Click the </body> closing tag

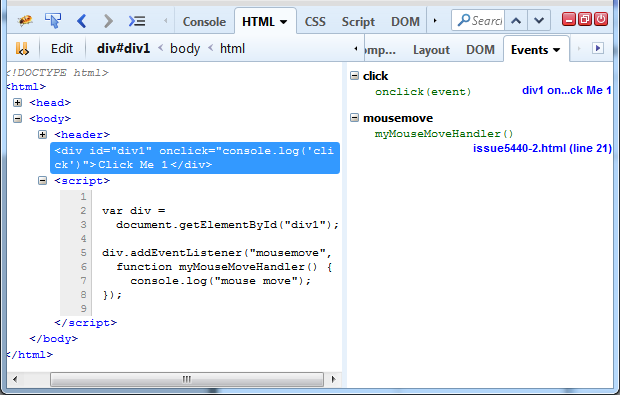click(x=54, y=339)
